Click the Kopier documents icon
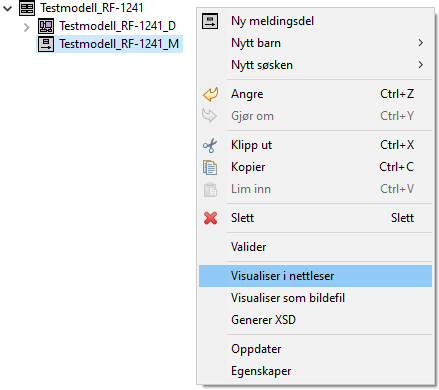Viewport: 439px width, 390px height. coord(210,167)
